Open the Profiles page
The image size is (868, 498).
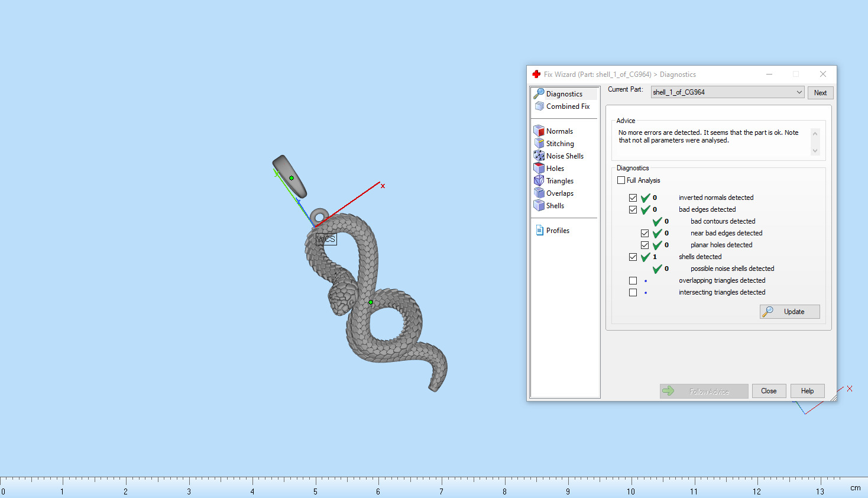(558, 230)
